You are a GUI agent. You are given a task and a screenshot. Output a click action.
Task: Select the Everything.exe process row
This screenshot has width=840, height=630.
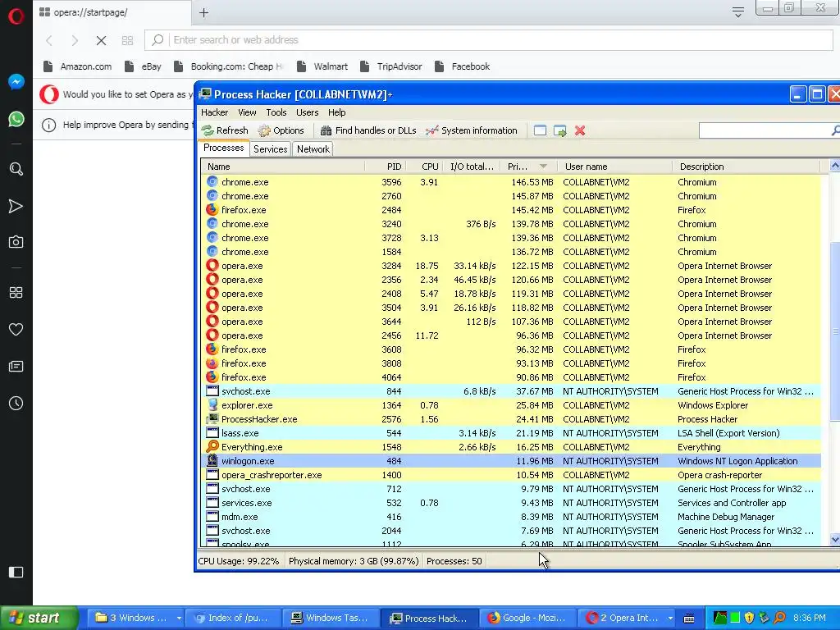(x=511, y=447)
